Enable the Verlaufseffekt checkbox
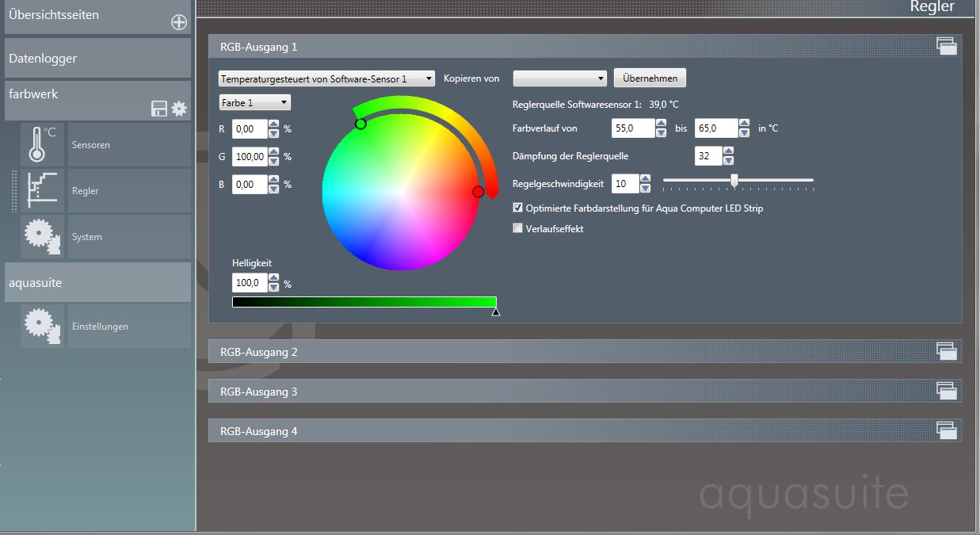 [518, 229]
